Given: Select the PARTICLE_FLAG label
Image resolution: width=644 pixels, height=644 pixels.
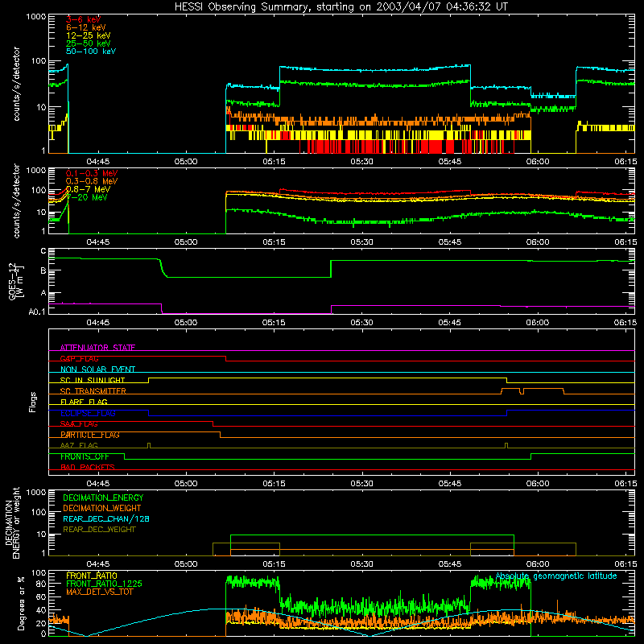Looking at the screenshot, I should pyautogui.click(x=90, y=435).
